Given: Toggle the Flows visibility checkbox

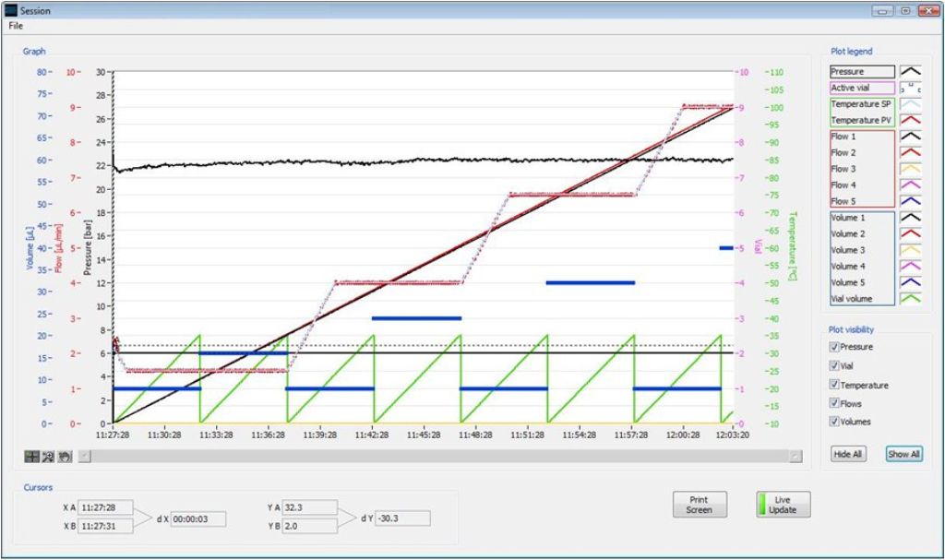Looking at the screenshot, I should tap(834, 403).
